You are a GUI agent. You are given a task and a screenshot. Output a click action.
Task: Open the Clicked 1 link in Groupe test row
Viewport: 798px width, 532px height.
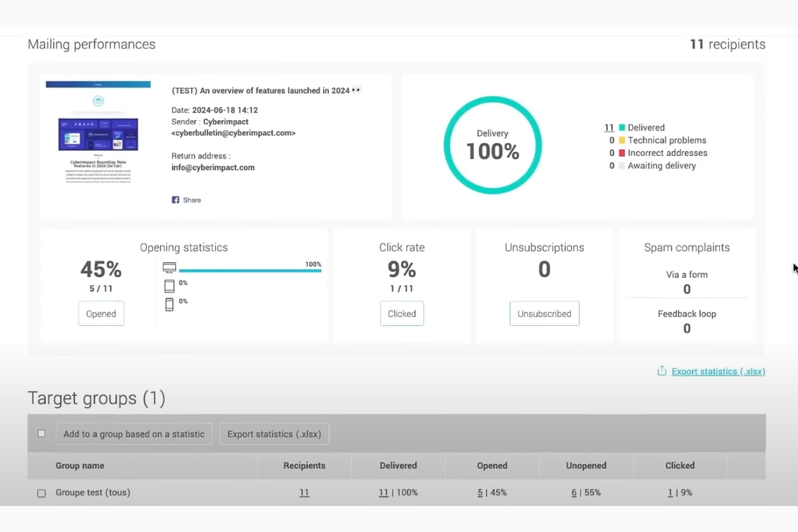pyautogui.click(x=670, y=493)
